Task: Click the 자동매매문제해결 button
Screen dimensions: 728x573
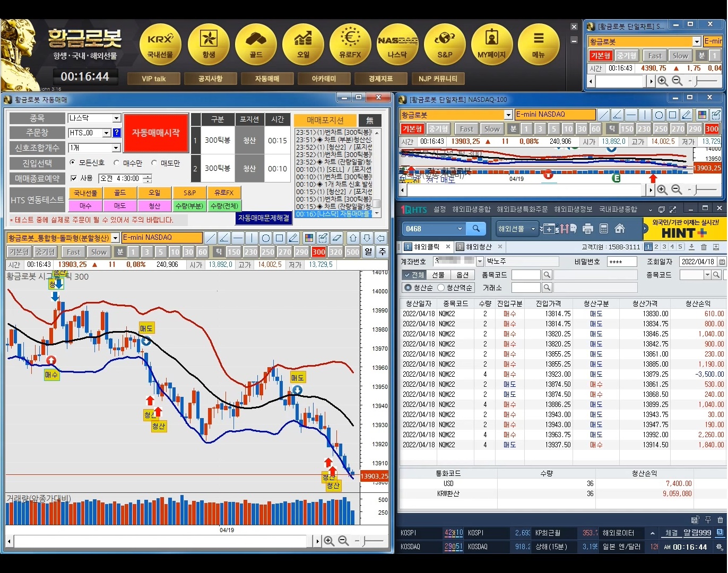Action: [264, 218]
